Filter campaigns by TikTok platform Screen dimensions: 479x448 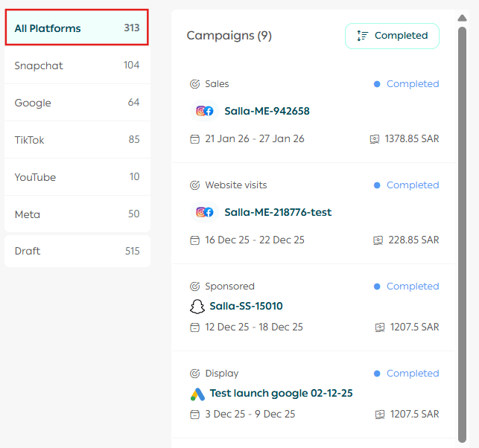click(77, 140)
